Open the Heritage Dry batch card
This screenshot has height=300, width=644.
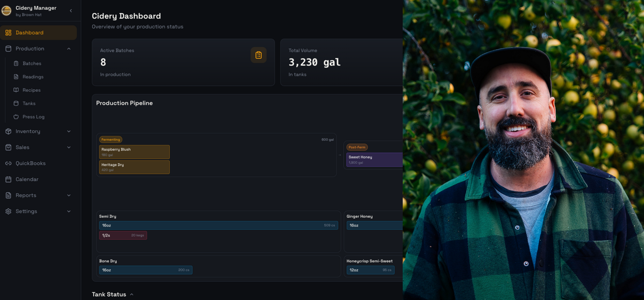(x=134, y=167)
